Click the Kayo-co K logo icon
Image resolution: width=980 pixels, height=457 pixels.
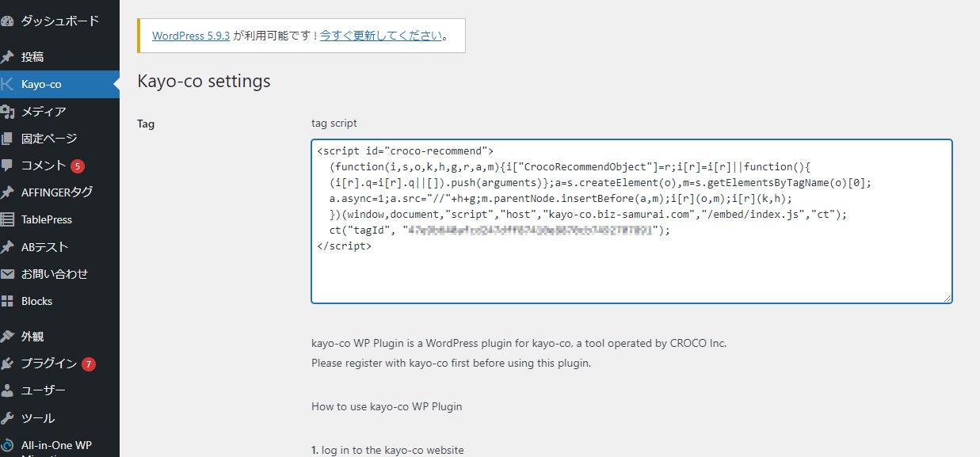[x=6, y=84]
